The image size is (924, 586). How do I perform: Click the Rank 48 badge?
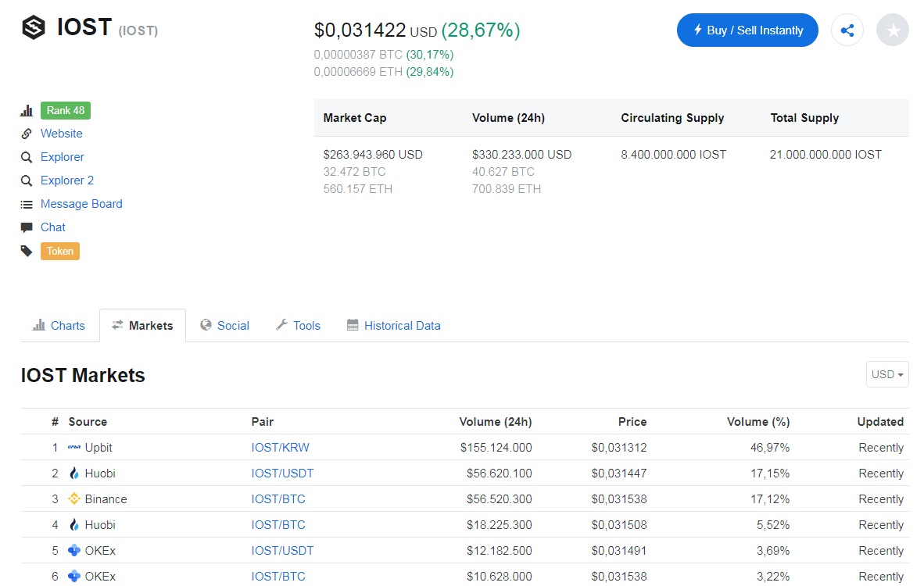click(66, 110)
